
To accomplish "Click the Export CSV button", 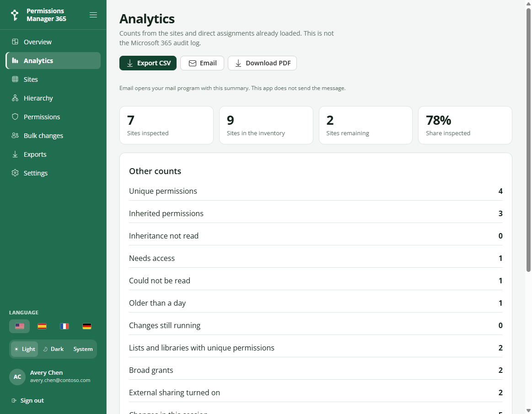I will pyautogui.click(x=148, y=63).
